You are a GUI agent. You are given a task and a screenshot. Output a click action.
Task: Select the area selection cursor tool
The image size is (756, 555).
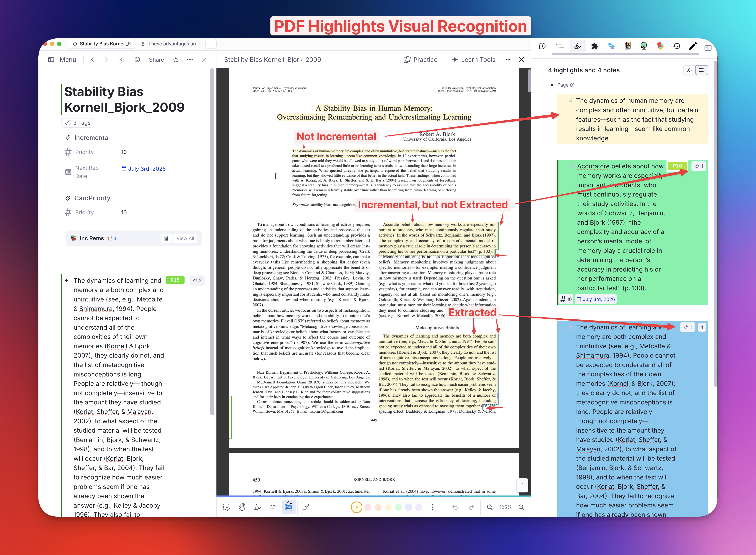coord(226,507)
